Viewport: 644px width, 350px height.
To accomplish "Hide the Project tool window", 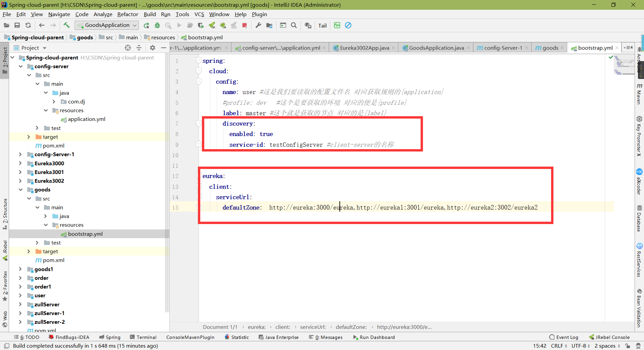I will coord(163,48).
